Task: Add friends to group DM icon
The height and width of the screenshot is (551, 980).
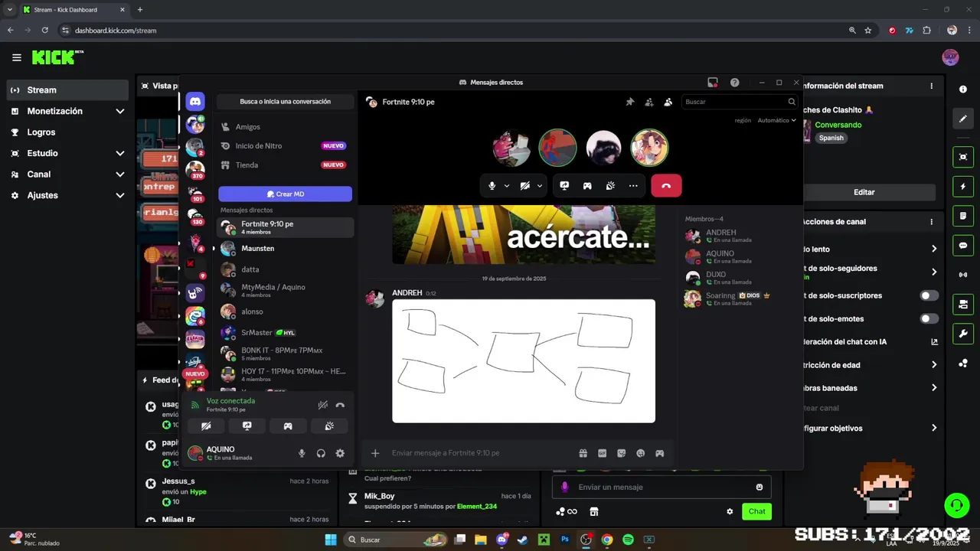Action: 649,102
